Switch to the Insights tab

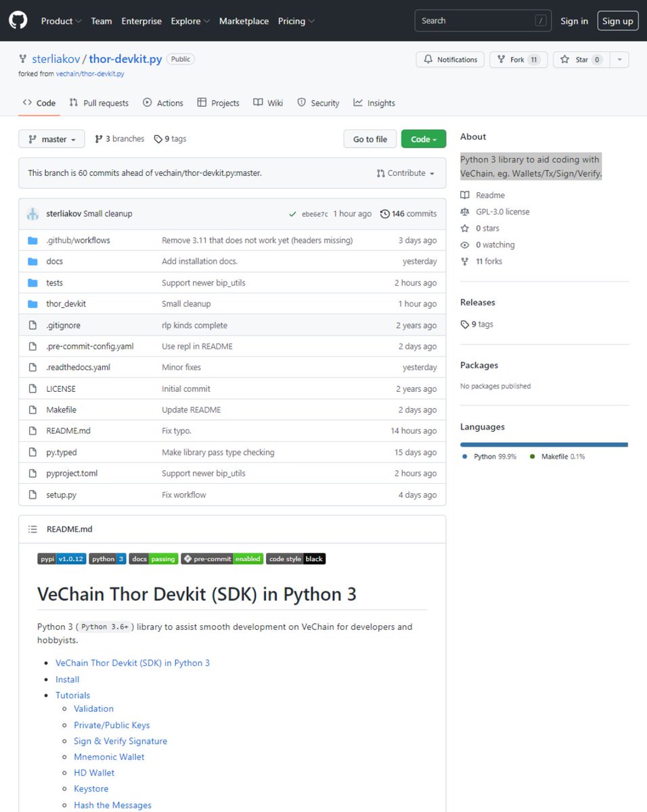pos(374,103)
